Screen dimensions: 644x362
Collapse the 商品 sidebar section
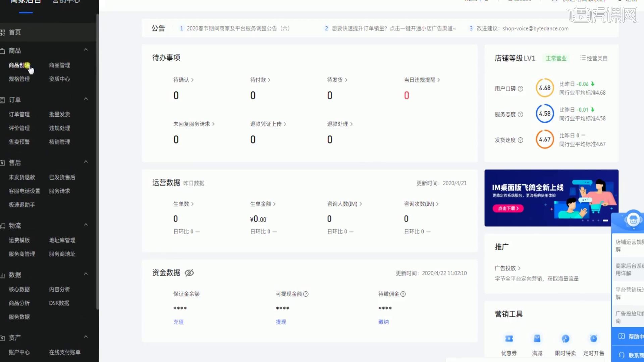pos(86,50)
